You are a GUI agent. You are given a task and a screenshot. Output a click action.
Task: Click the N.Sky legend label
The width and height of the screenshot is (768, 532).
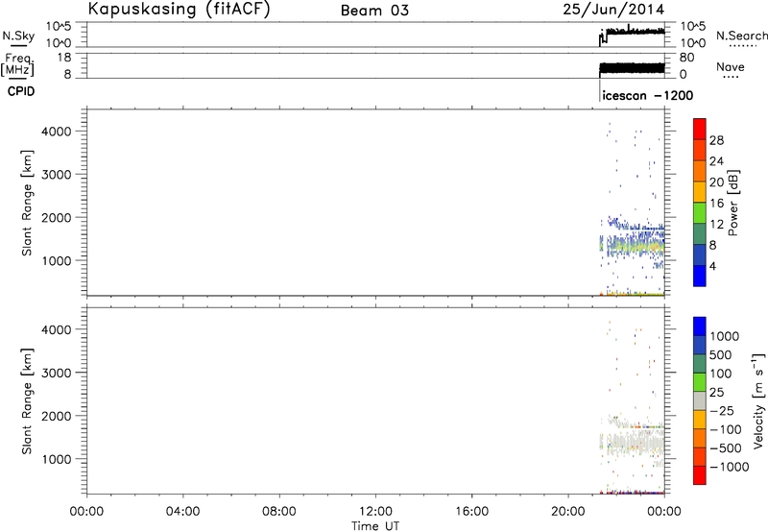[18, 36]
